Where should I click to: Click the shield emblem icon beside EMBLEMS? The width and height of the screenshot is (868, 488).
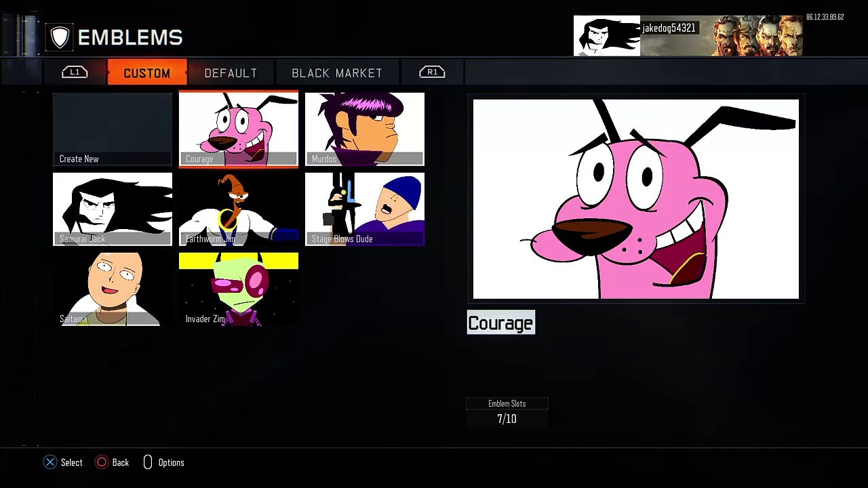[x=60, y=37]
